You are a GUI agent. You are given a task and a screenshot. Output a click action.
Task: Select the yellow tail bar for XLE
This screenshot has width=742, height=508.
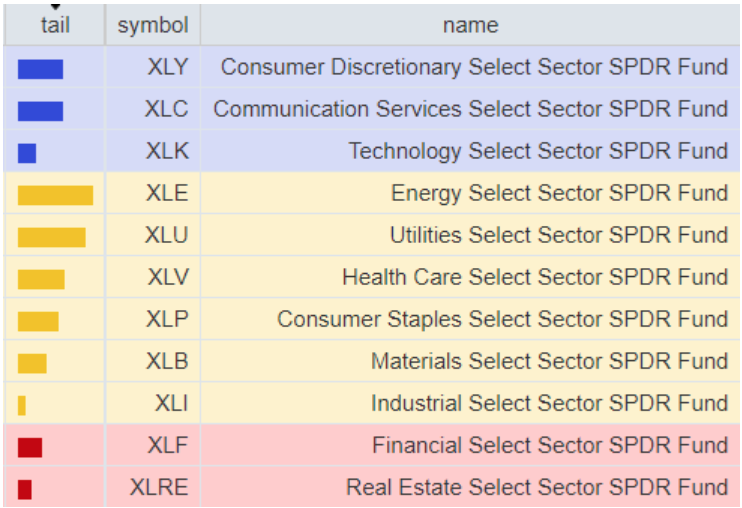(x=55, y=195)
